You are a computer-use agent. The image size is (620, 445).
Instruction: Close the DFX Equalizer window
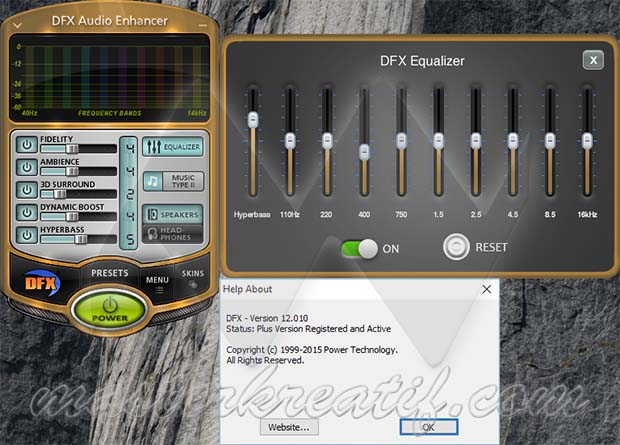coord(593,60)
